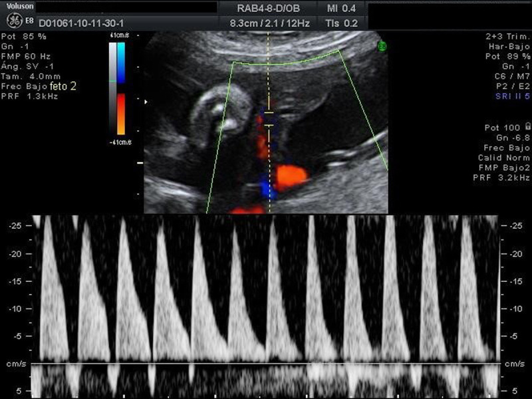532x399 pixels.
Task: Click the green probe orientation marker
Action: pyautogui.click(x=382, y=46)
